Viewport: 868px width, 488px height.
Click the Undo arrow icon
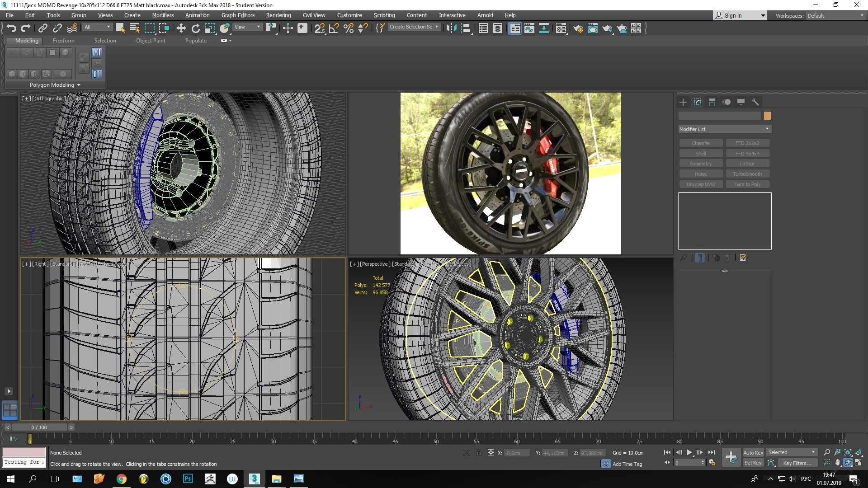11,28
